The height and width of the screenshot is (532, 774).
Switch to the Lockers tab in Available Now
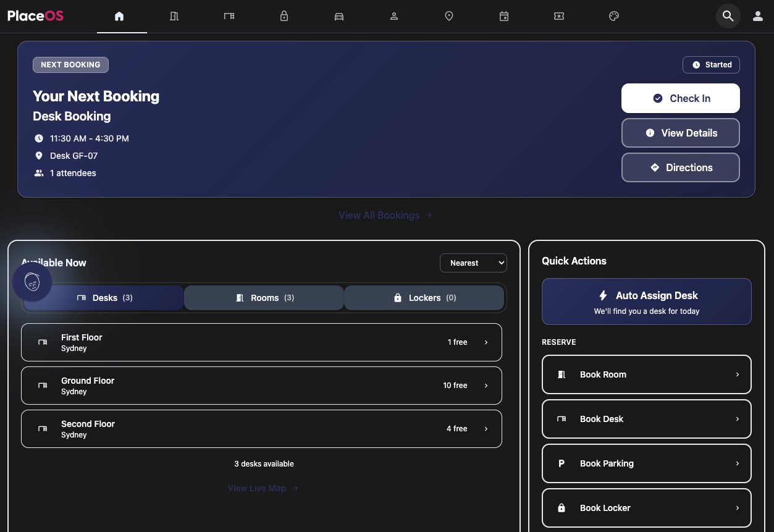click(424, 297)
